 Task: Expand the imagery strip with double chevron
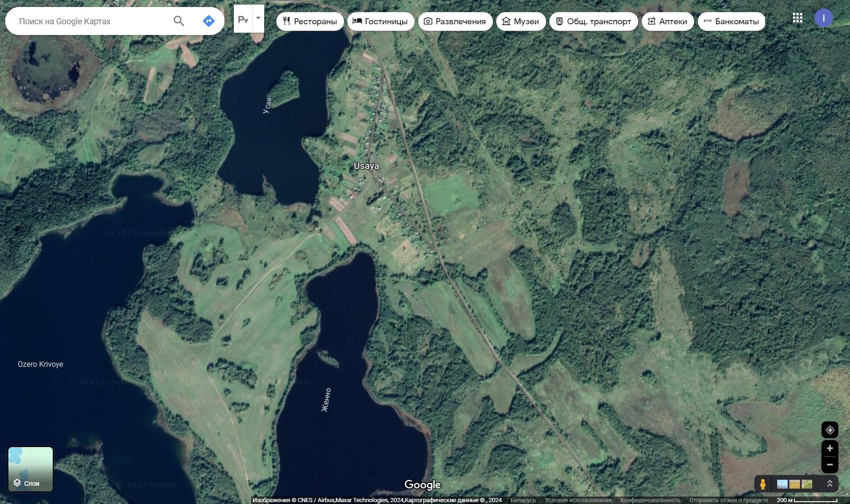click(x=829, y=484)
